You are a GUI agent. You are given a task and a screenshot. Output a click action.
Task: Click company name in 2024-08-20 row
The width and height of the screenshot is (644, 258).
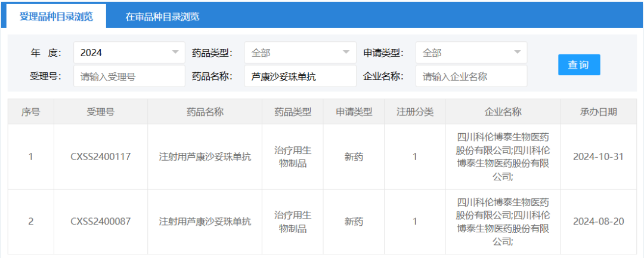click(503, 222)
